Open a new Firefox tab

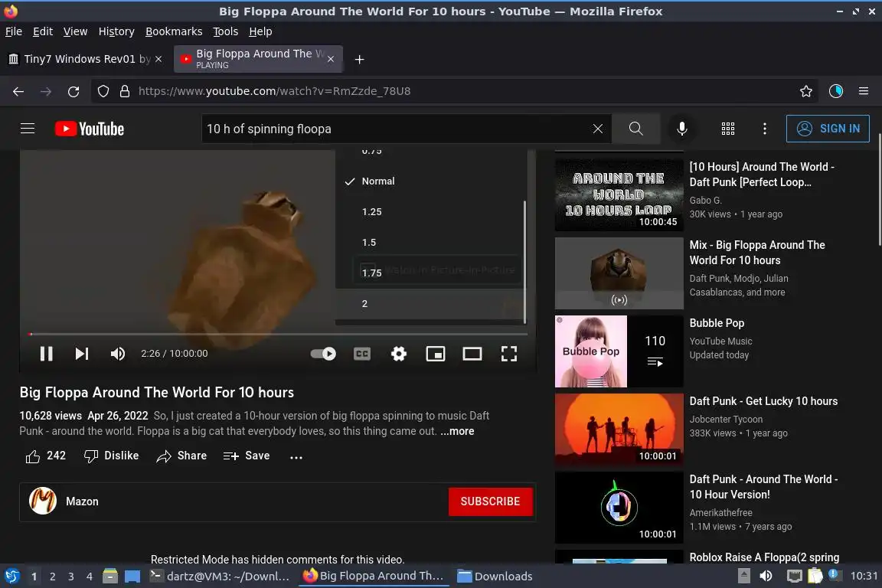pyautogui.click(x=359, y=59)
